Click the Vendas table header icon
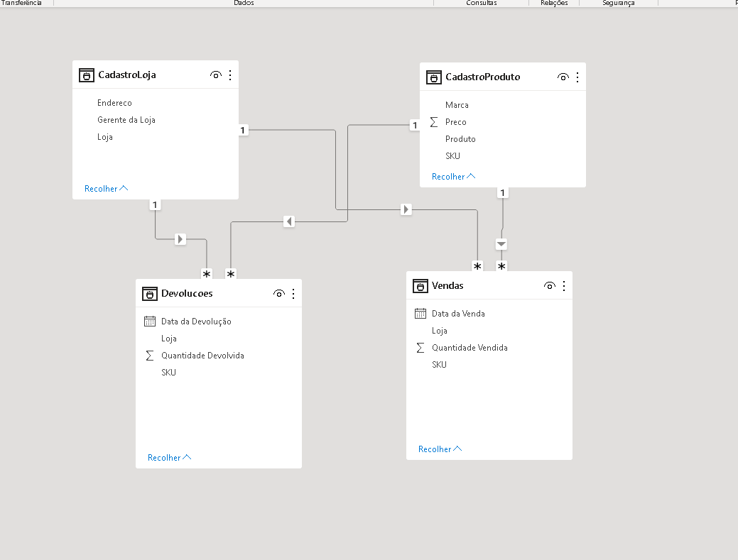The height and width of the screenshot is (560, 738). coord(420,285)
